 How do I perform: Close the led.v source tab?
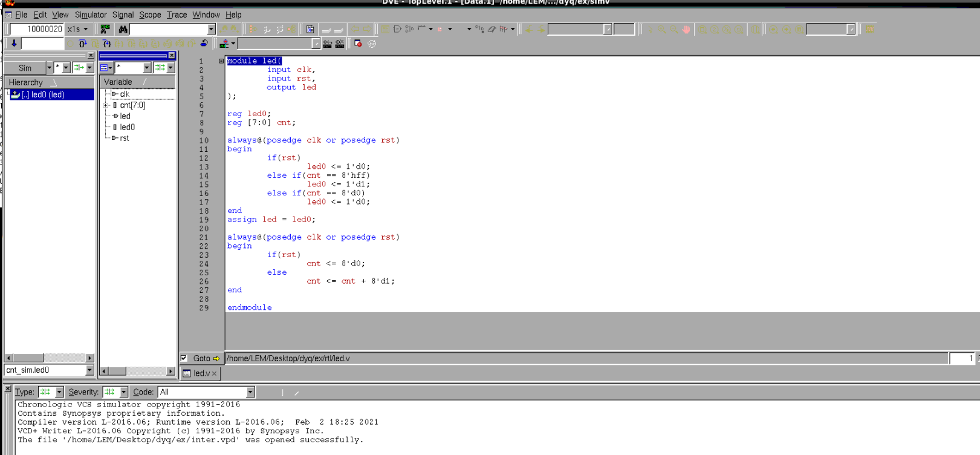point(214,374)
